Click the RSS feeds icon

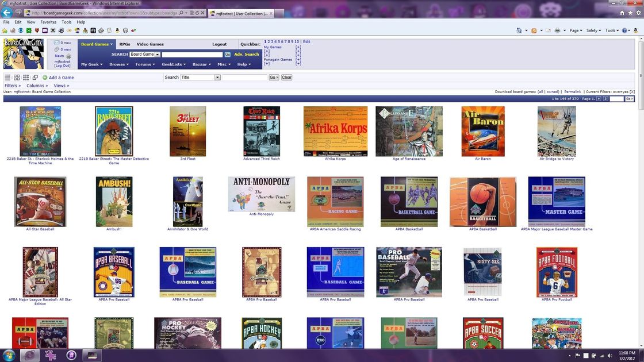pyautogui.click(x=534, y=30)
